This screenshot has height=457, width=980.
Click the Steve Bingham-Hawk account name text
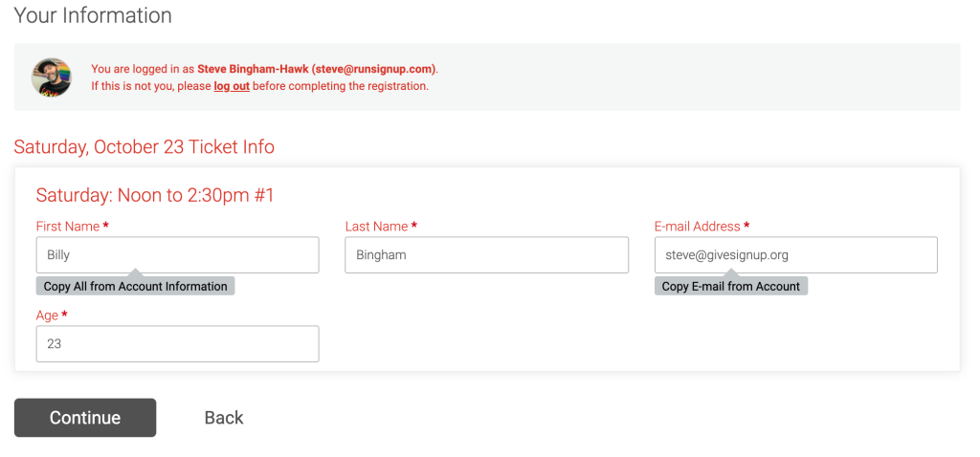253,69
